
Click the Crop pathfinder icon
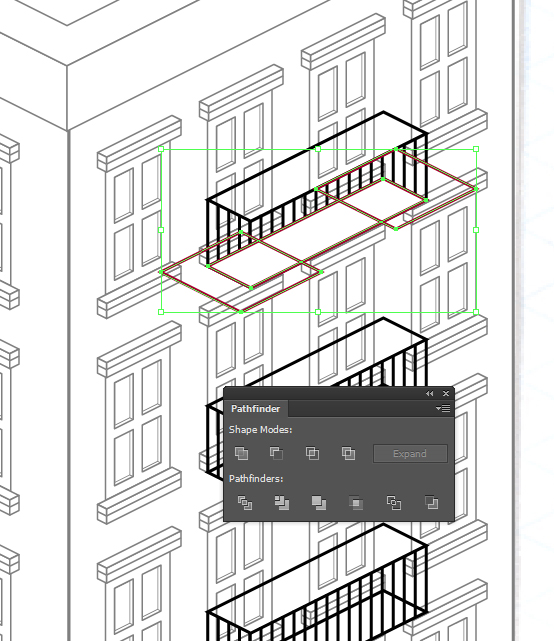point(356,502)
